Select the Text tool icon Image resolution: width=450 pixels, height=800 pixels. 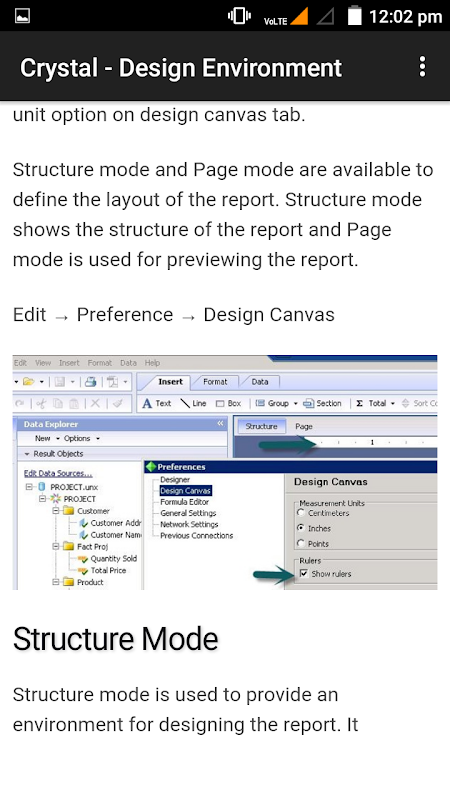pos(147,404)
